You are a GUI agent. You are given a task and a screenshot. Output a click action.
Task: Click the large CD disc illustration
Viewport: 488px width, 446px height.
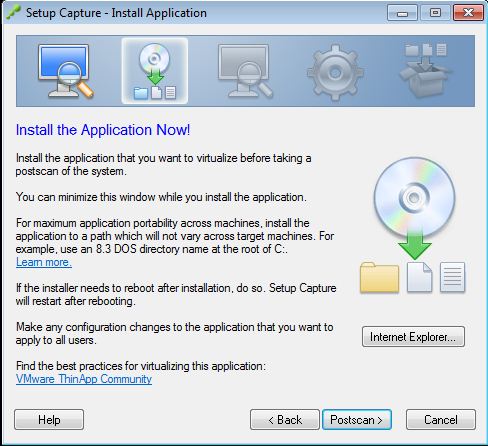point(414,197)
